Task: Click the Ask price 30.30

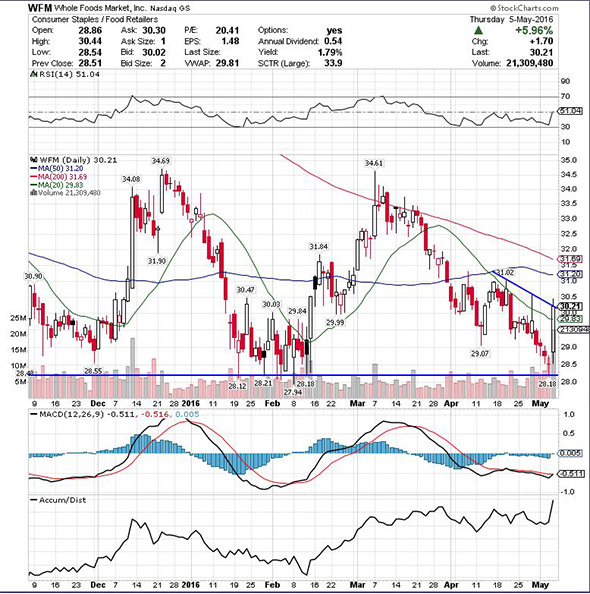Action: click(x=154, y=30)
